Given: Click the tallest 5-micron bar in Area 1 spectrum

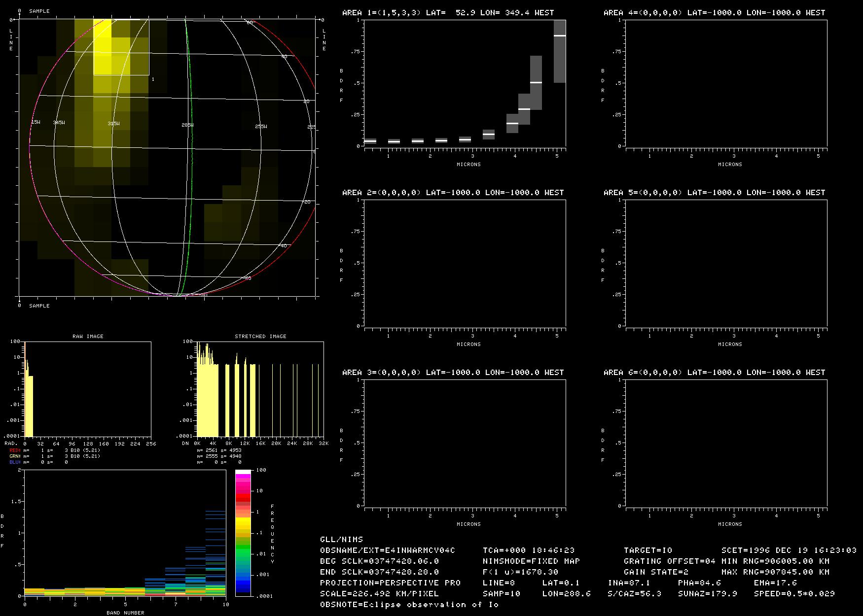Looking at the screenshot, I should [559, 52].
